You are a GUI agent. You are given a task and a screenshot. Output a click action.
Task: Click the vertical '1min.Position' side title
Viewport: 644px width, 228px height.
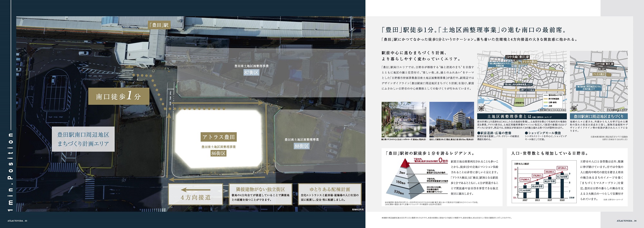[x=10, y=172]
